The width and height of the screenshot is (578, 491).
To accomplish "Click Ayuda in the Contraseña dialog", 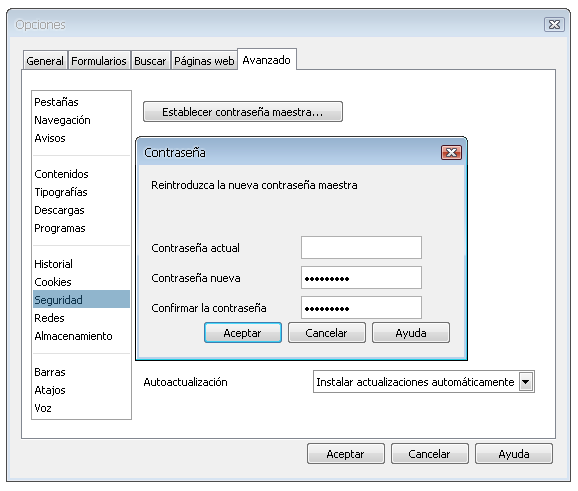I will (411, 333).
